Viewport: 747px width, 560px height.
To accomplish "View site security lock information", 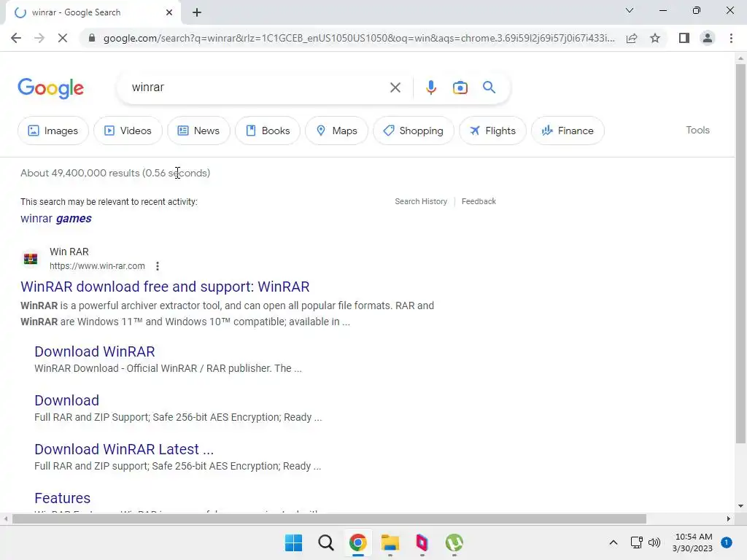I will [x=92, y=38].
